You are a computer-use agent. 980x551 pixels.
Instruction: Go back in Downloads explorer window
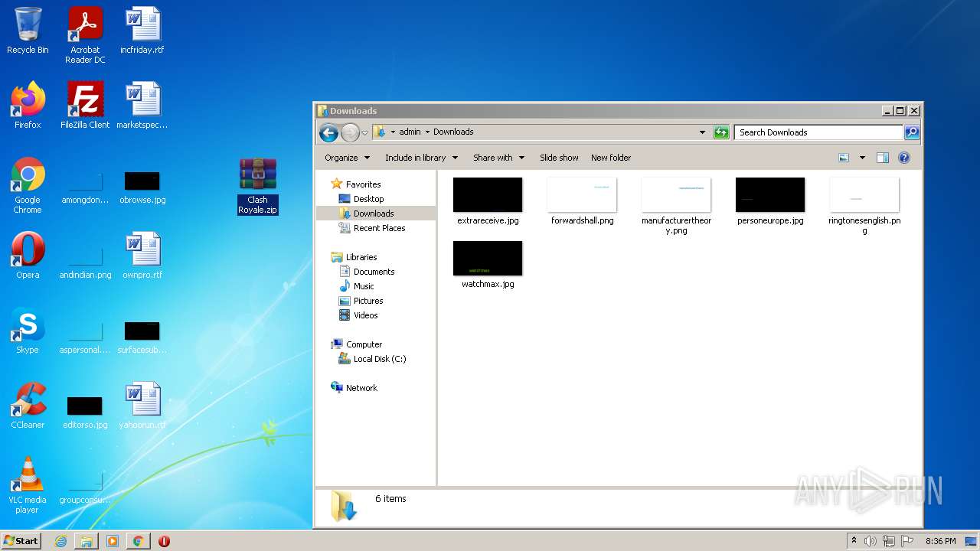(x=328, y=132)
